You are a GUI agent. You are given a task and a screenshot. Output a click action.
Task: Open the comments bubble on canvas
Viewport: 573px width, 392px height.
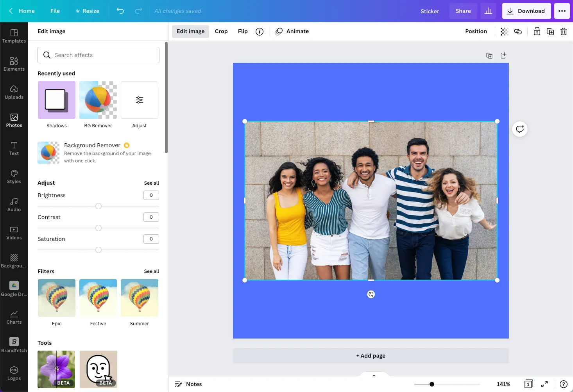[x=519, y=129]
